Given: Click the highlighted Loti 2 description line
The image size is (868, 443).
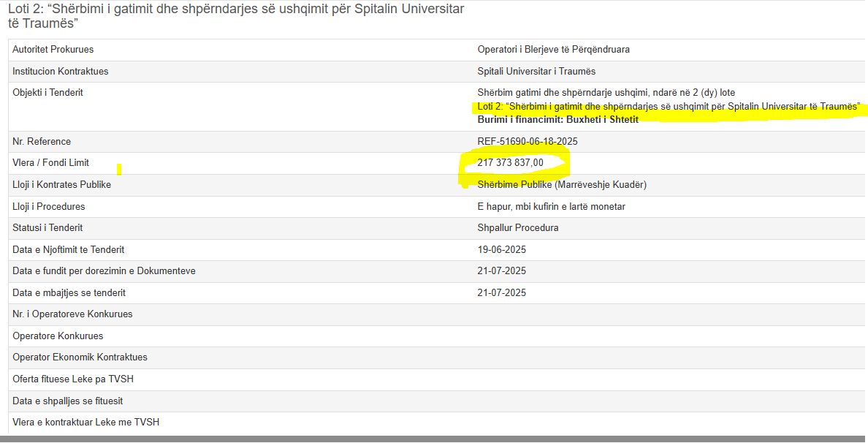Looking at the screenshot, I should [x=668, y=107].
